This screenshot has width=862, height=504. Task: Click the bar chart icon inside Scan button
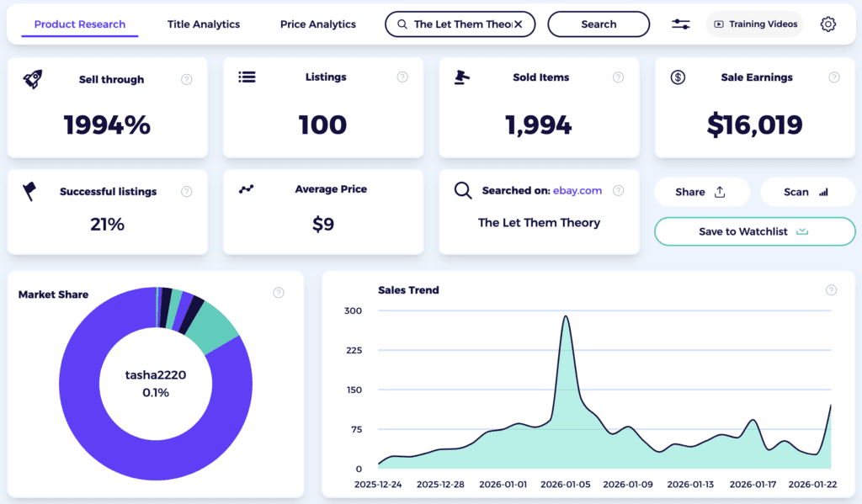(822, 192)
